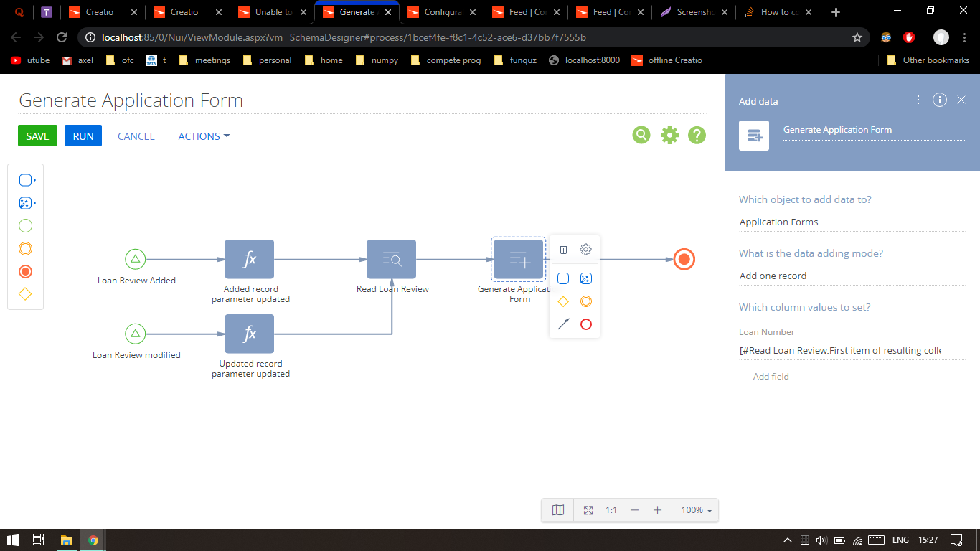The image size is (980, 551).
Task: Add a system action from the popup menu
Action: pos(586,278)
